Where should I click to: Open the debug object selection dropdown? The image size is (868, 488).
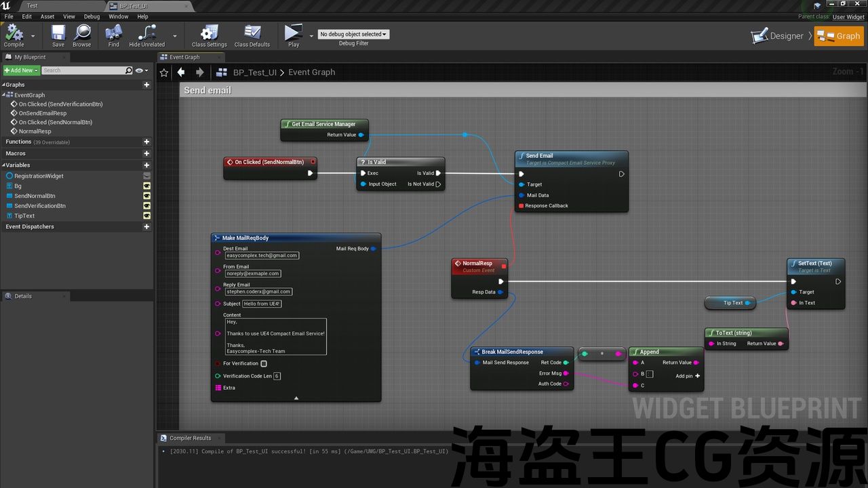353,34
